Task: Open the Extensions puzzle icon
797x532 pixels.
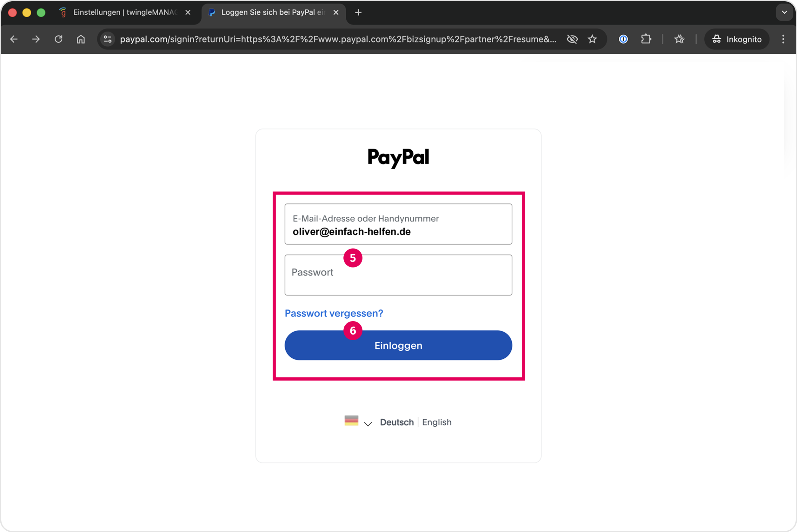Action: 646,39
